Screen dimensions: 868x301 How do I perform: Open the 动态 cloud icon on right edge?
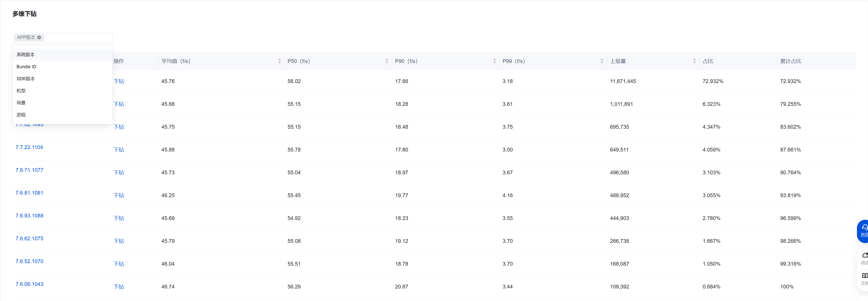pos(864,258)
